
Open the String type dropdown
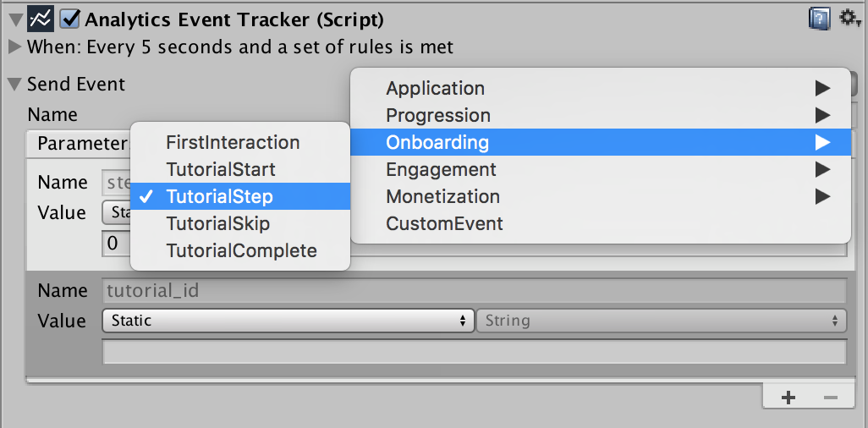click(x=662, y=321)
